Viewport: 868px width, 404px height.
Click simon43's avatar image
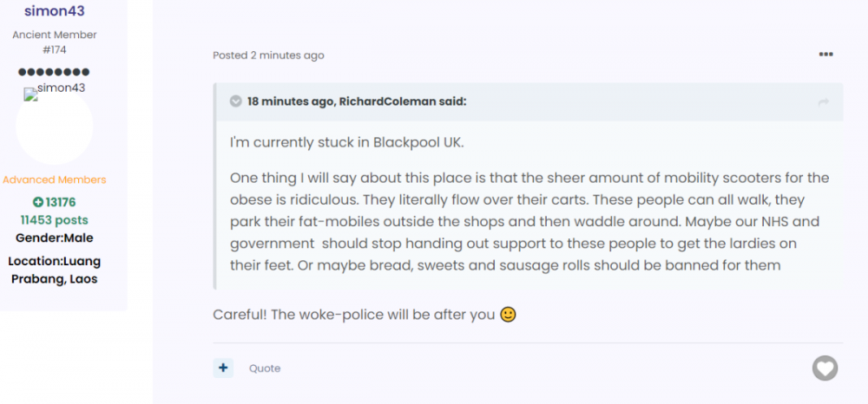pos(54,126)
